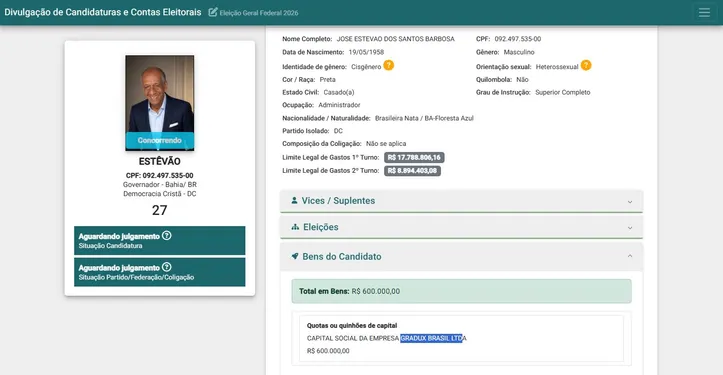
Task: Click the R$ 17.788.806,16 spending limit badge
Action: 414,158
